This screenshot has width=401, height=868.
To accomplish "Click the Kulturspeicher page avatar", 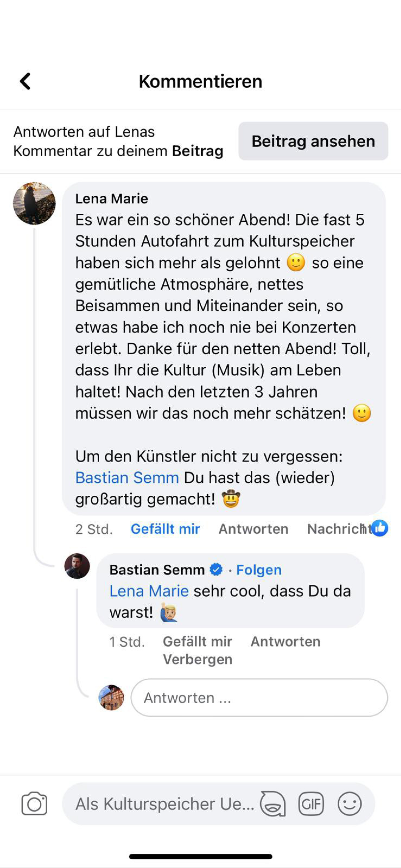I will [x=111, y=697].
